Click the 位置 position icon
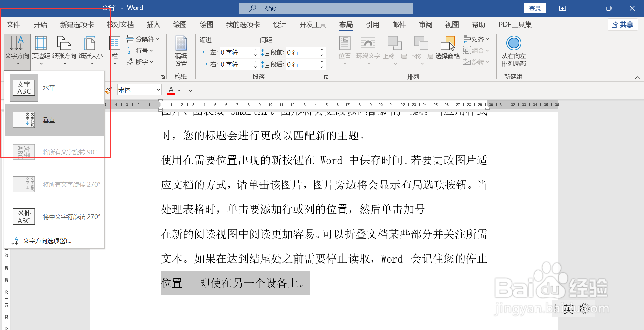Screen dimensions: 644x330 coord(345,44)
